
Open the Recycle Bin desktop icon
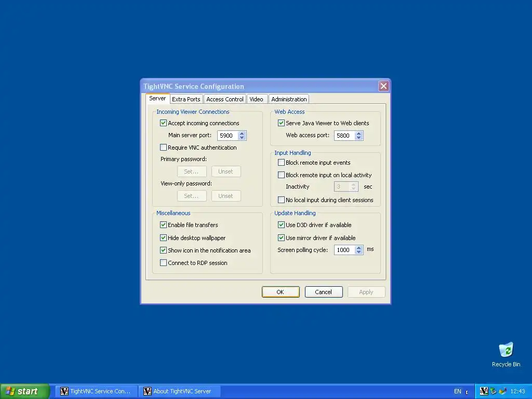point(506,354)
